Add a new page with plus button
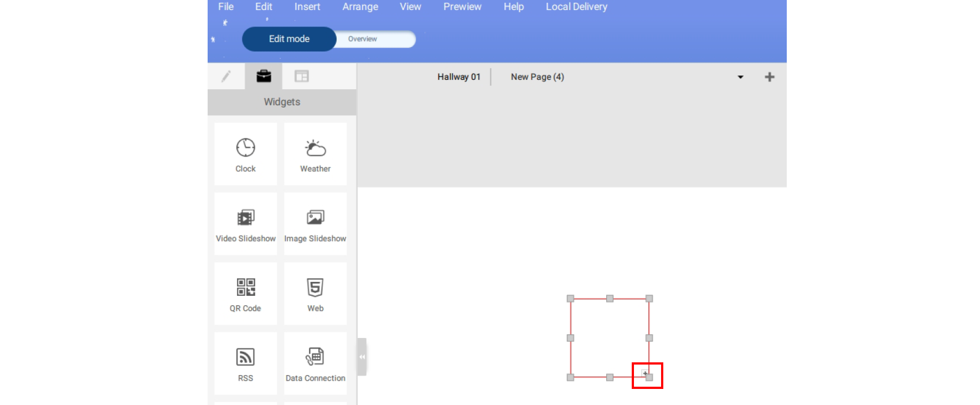This screenshot has height=405, width=980. 769,77
